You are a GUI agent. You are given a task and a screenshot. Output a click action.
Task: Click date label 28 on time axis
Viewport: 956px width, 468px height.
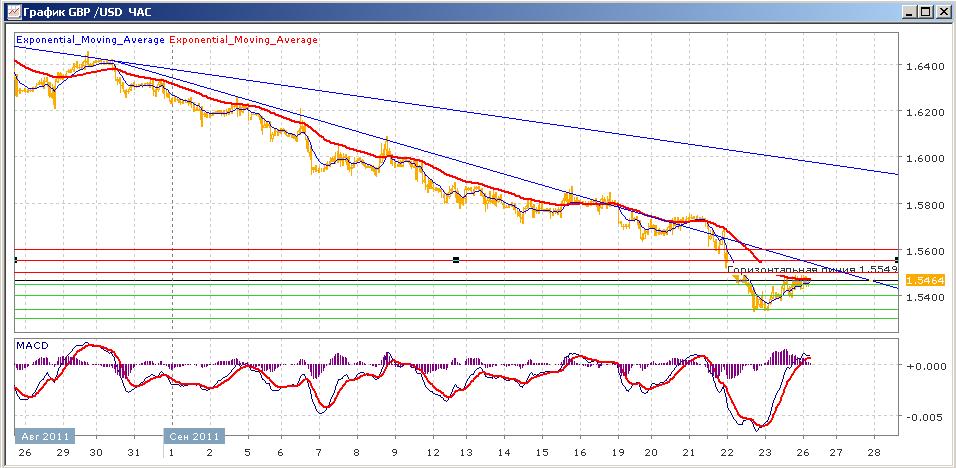click(874, 453)
